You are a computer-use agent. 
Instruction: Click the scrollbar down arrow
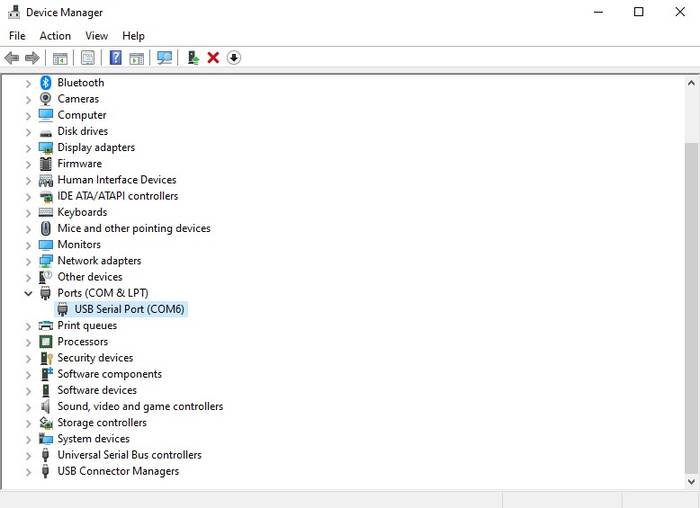coord(691,482)
